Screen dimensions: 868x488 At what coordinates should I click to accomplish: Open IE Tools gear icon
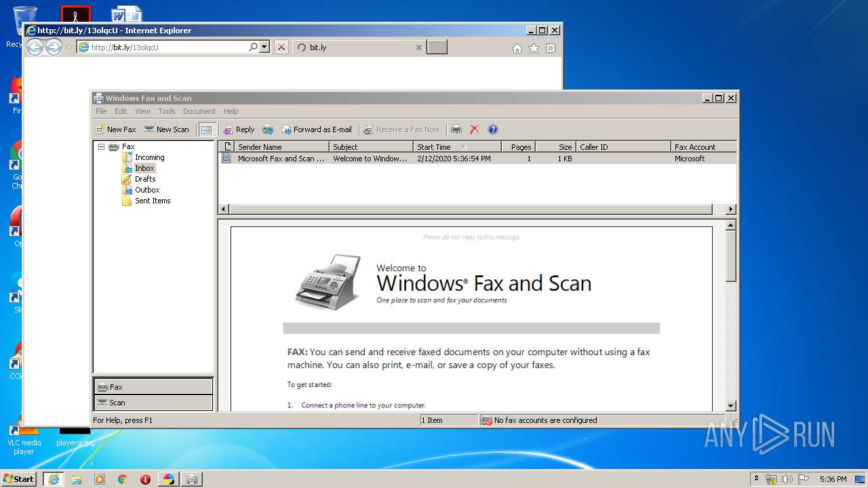[x=551, y=48]
